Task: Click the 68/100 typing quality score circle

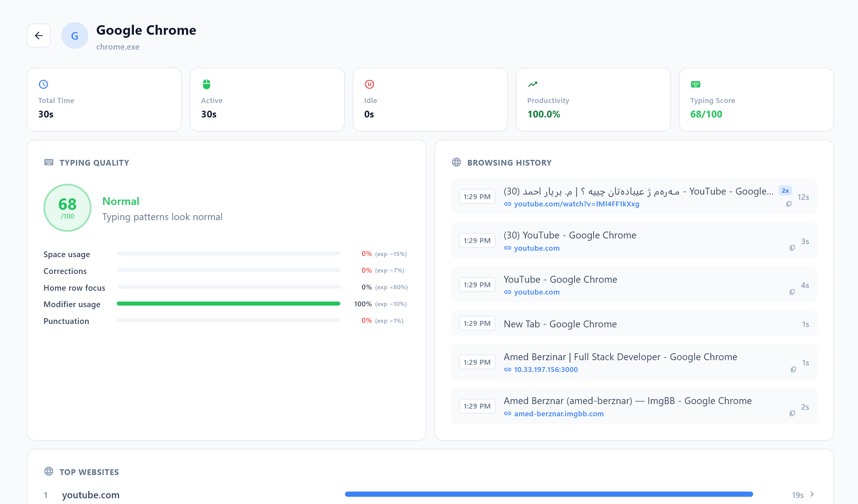Action: [67, 208]
